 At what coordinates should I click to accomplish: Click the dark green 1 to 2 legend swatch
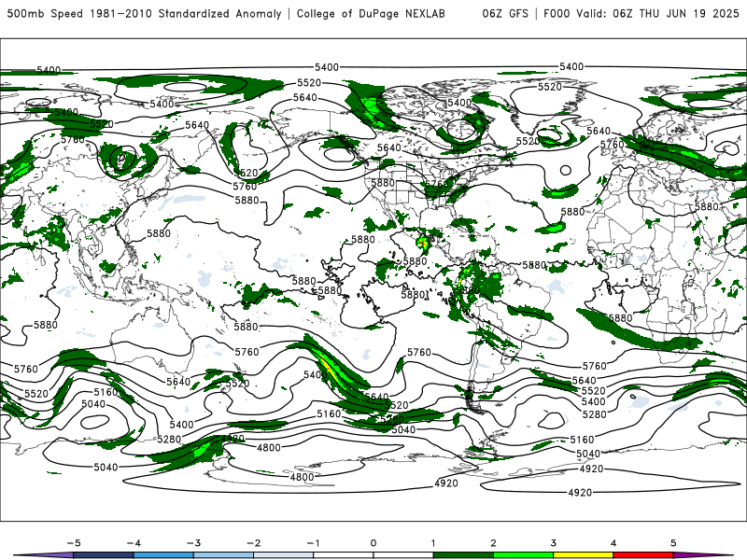coord(463,555)
